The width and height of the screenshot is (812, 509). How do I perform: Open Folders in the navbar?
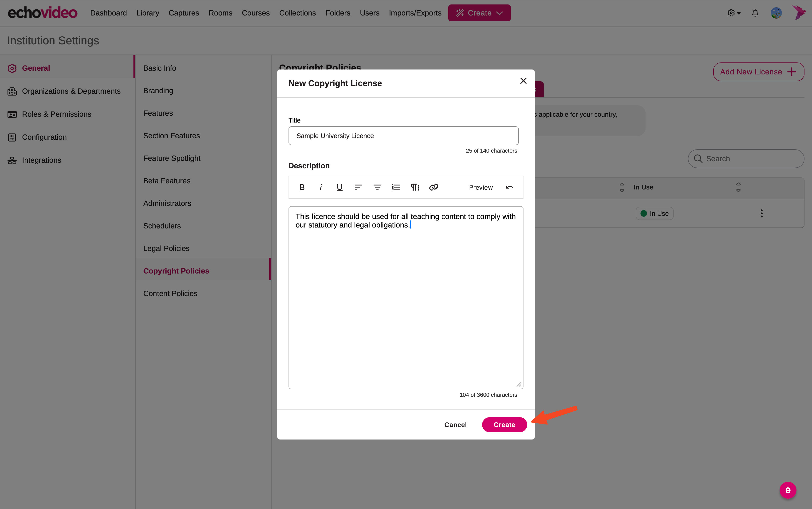pyautogui.click(x=337, y=13)
